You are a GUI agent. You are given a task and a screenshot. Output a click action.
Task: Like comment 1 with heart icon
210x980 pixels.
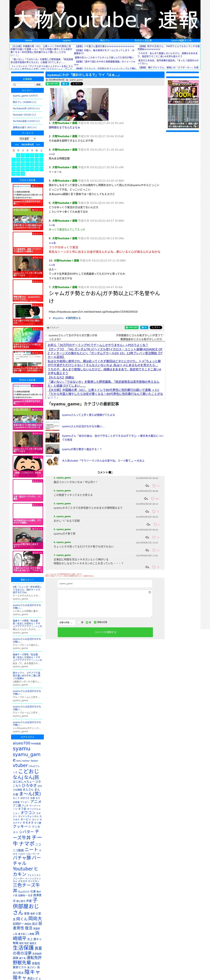(154, 486)
